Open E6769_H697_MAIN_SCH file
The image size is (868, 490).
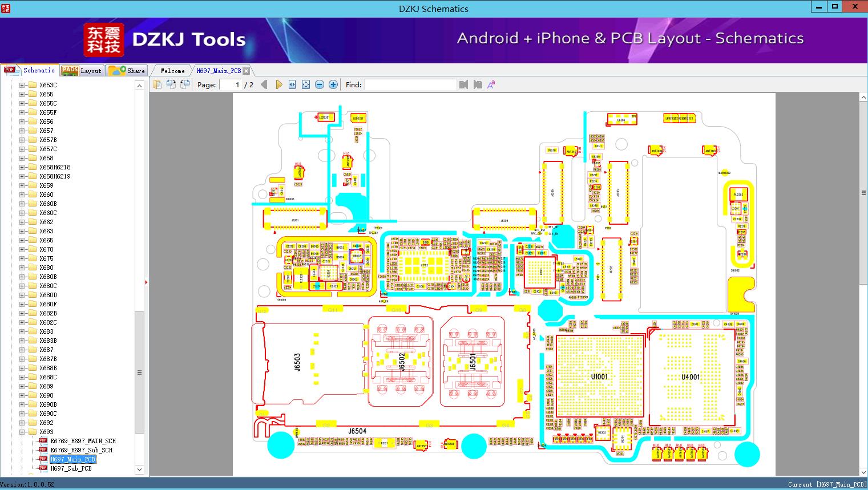point(83,441)
